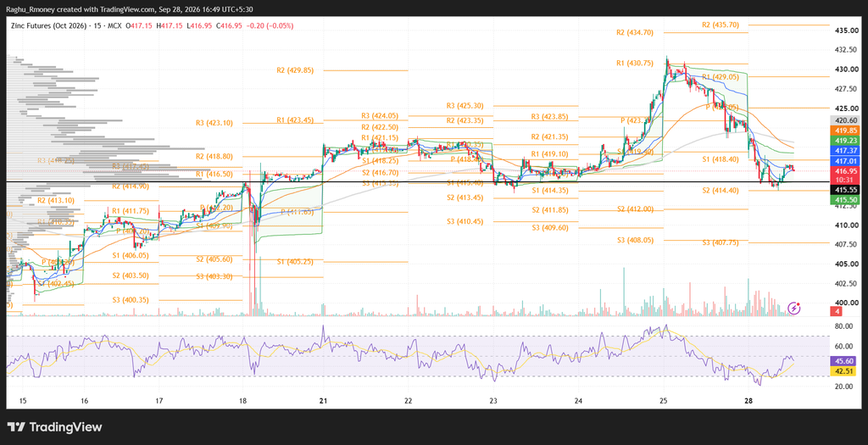Select date 25 on the time axis
This screenshot has width=868, height=445.
(664, 400)
